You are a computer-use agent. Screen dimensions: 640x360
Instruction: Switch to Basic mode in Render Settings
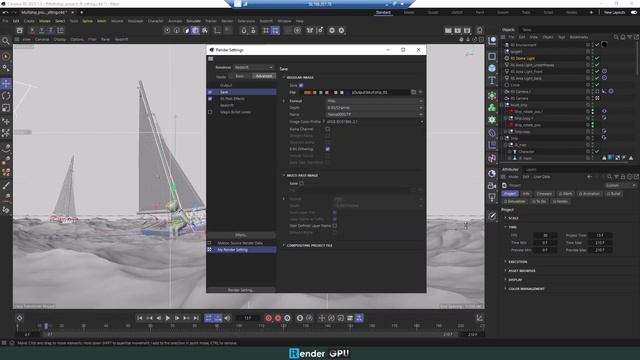(240, 76)
